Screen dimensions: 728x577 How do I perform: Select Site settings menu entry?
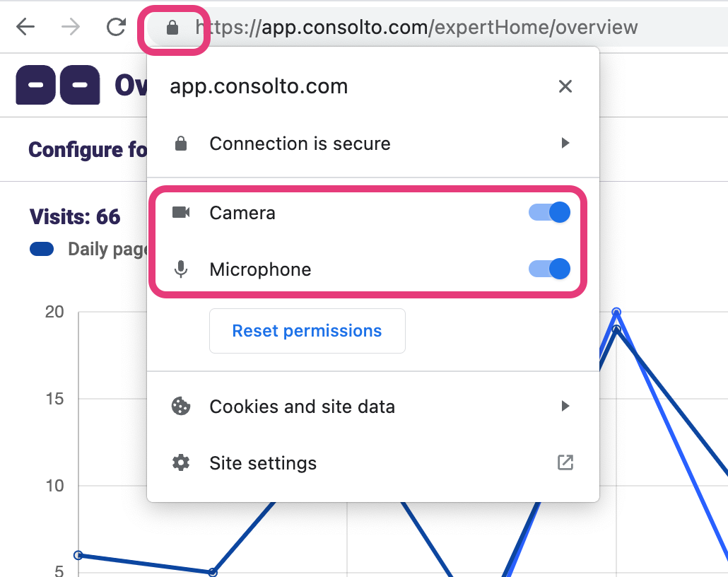262,462
